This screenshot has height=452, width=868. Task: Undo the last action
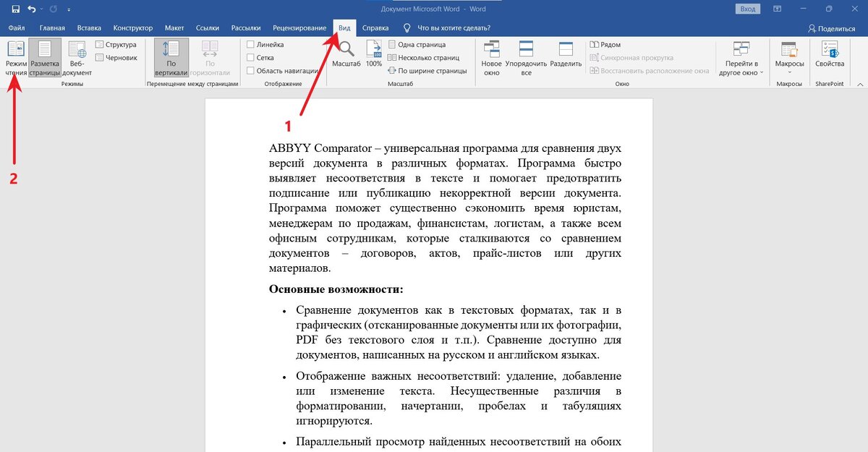click(31, 9)
